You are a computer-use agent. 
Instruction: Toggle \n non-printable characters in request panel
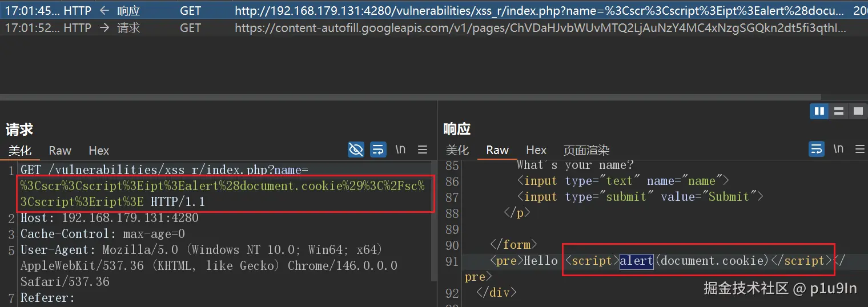click(400, 150)
